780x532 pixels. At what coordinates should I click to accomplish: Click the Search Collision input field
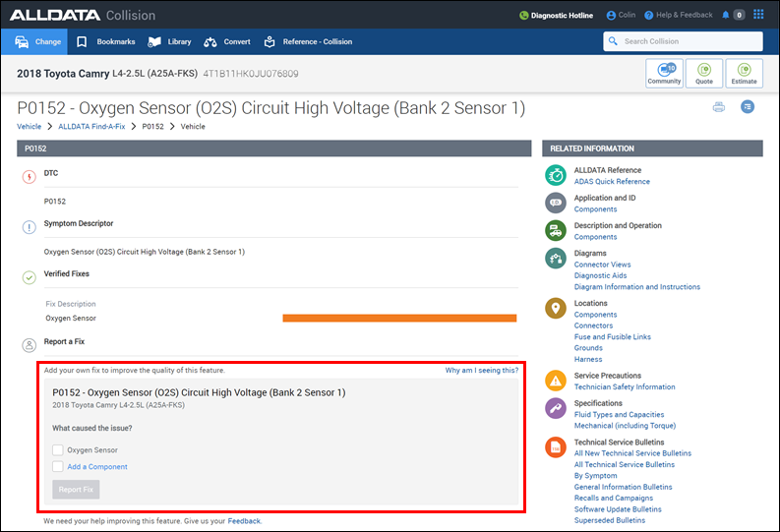689,41
